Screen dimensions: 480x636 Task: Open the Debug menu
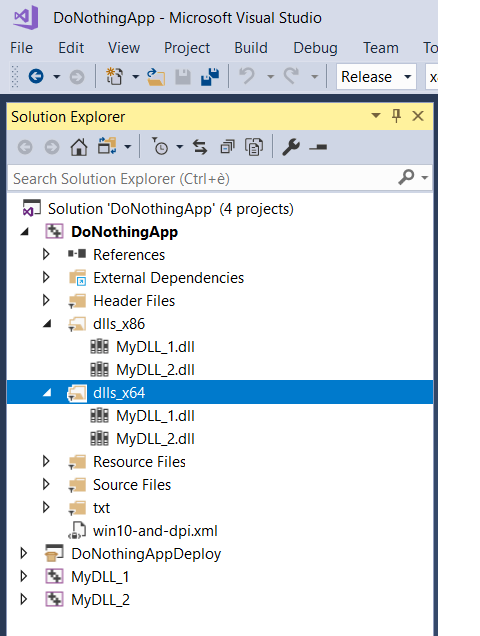click(315, 48)
